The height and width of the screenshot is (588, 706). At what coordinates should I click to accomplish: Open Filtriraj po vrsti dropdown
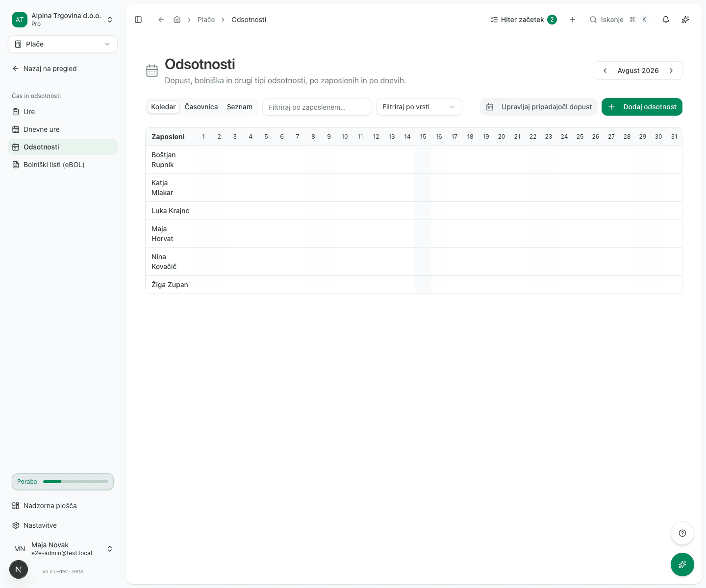[419, 107]
